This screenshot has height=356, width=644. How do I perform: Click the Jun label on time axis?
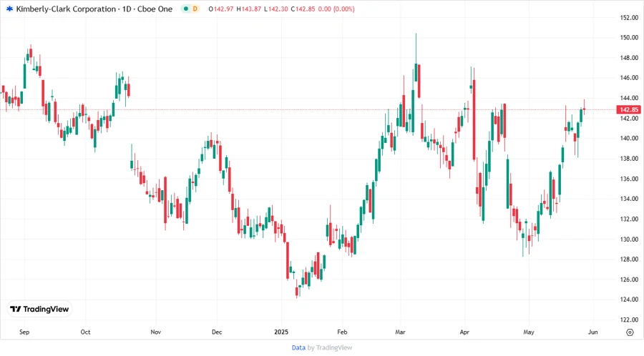[592, 332]
